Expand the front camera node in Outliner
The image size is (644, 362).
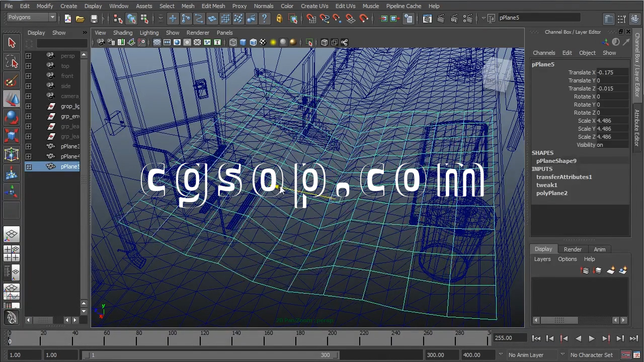(x=28, y=76)
